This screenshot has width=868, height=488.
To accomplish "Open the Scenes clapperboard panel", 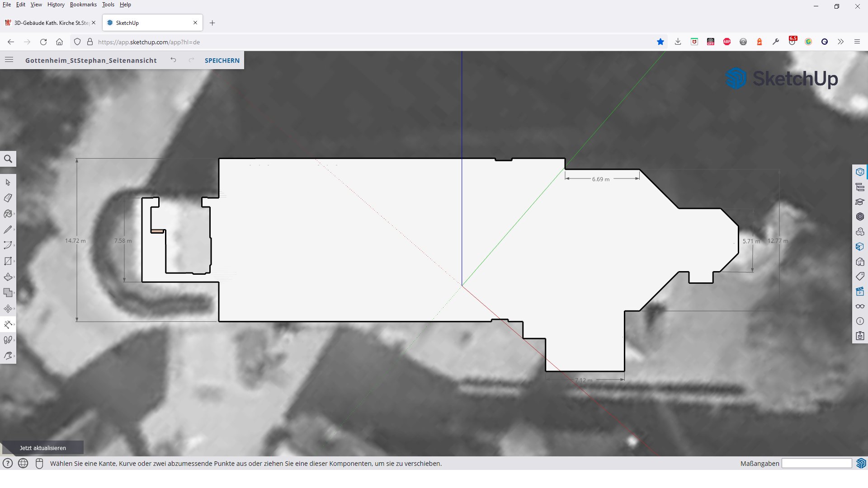I will tap(860, 291).
